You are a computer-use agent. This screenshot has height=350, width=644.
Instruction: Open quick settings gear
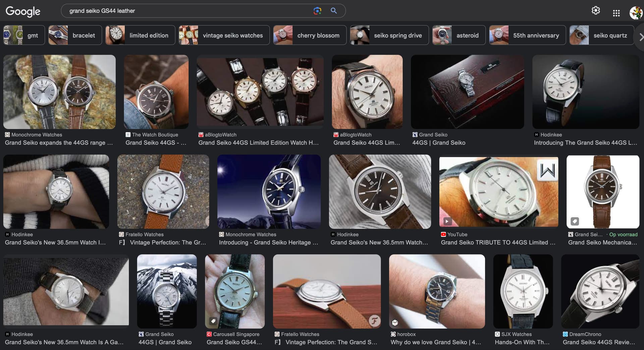pos(596,10)
